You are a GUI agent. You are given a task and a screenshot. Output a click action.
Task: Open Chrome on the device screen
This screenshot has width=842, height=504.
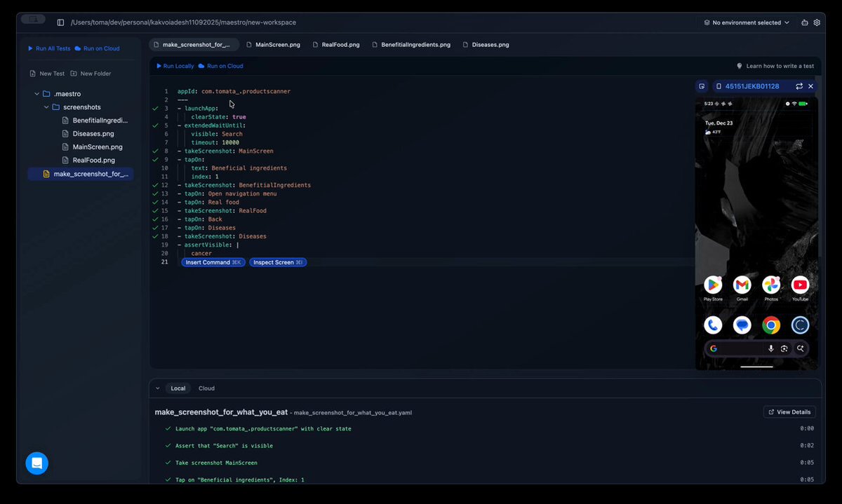(771, 325)
